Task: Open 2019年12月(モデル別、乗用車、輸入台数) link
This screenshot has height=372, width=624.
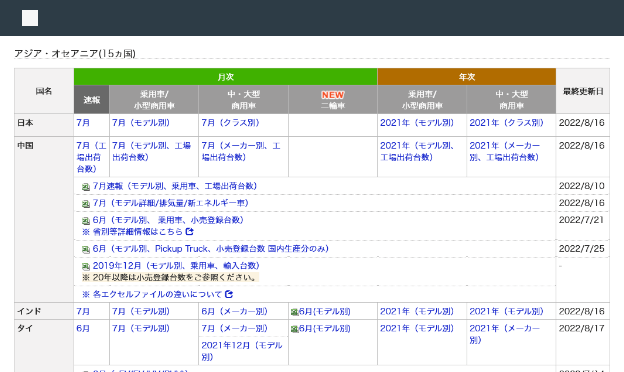Action: (x=176, y=265)
